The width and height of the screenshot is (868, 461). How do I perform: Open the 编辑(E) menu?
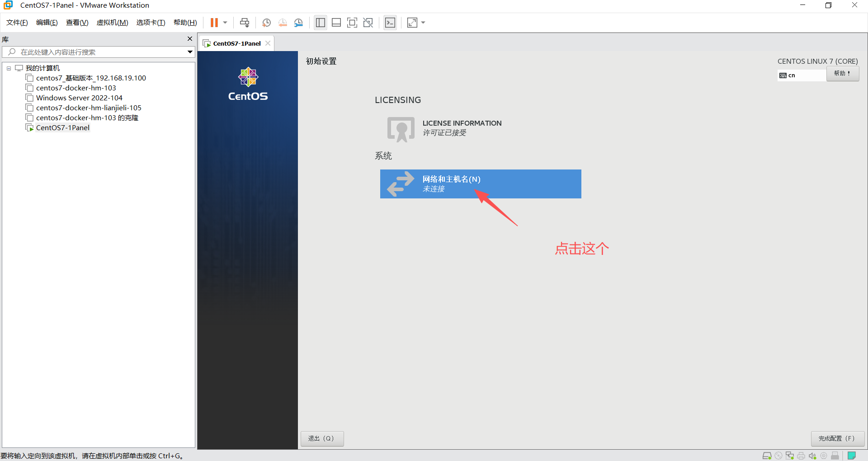[x=47, y=23]
